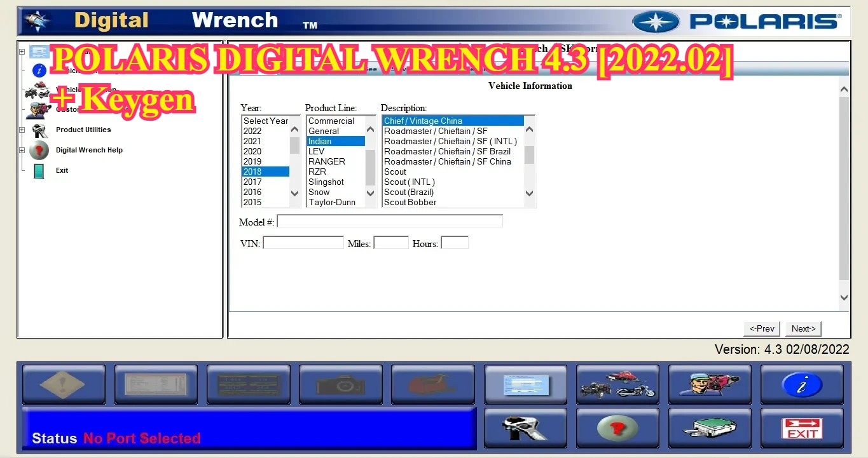This screenshot has height=458, width=868.
Task: Click the faded gauge grid button in bottom toolbar
Action: (x=249, y=385)
